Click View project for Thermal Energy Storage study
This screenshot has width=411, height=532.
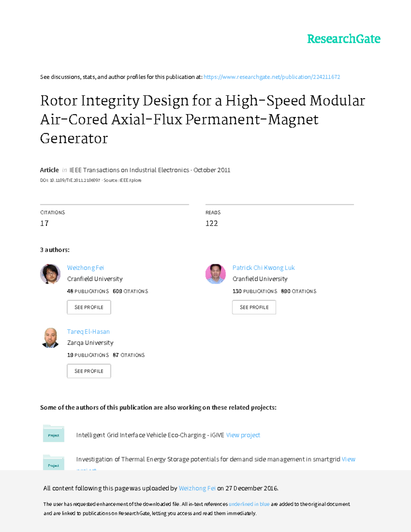click(x=348, y=459)
